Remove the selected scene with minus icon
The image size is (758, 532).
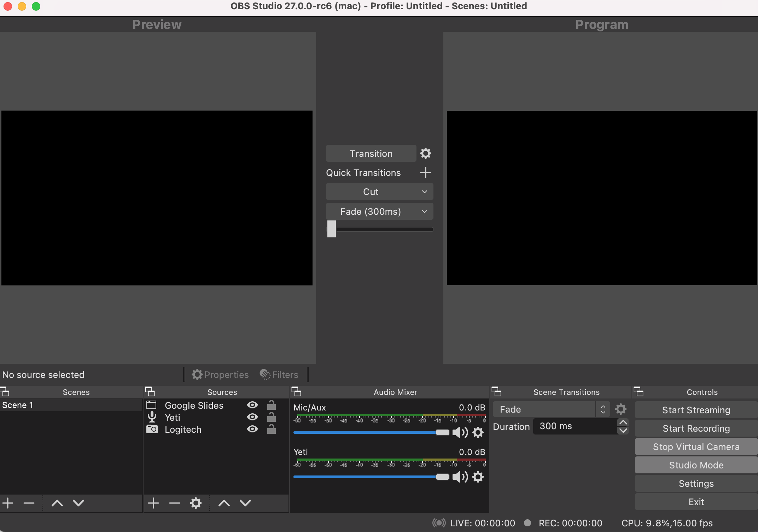tap(29, 503)
